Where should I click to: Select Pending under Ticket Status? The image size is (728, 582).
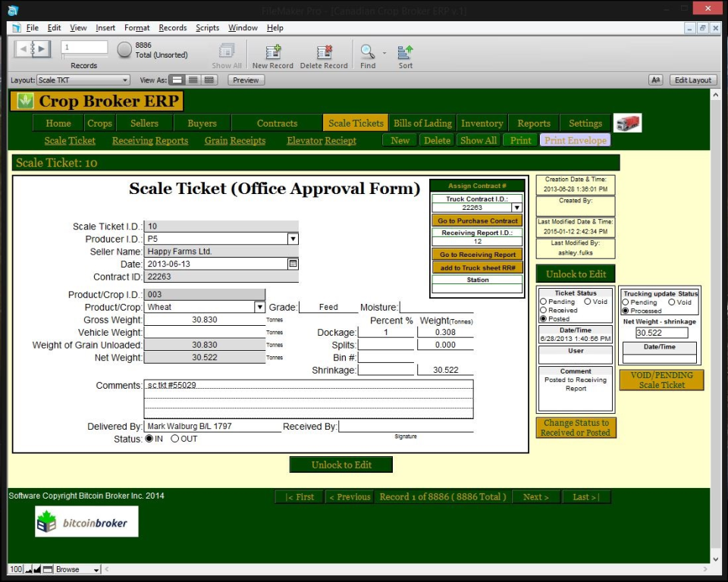543,302
